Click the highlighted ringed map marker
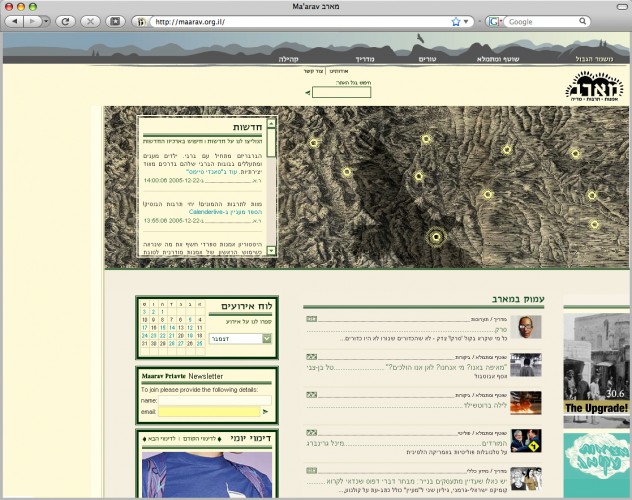The image size is (632, 500). click(x=436, y=237)
